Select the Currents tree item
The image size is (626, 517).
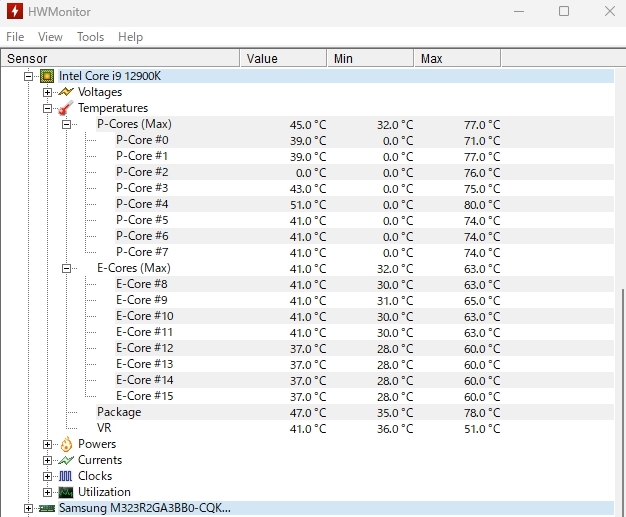[x=100, y=460]
